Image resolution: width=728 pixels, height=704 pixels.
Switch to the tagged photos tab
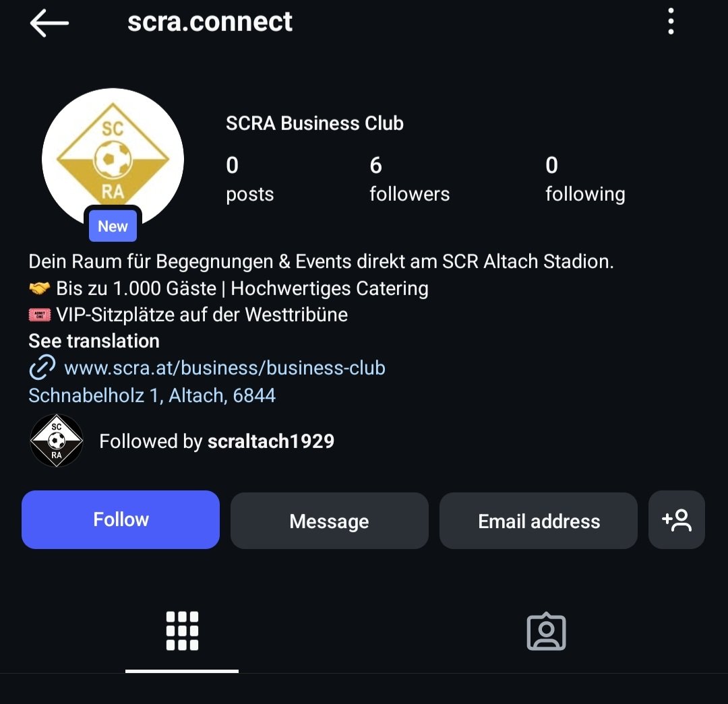(x=546, y=631)
